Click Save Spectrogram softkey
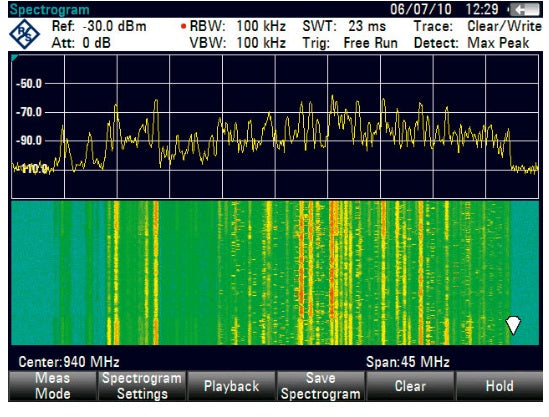549x417 pixels. [320, 386]
